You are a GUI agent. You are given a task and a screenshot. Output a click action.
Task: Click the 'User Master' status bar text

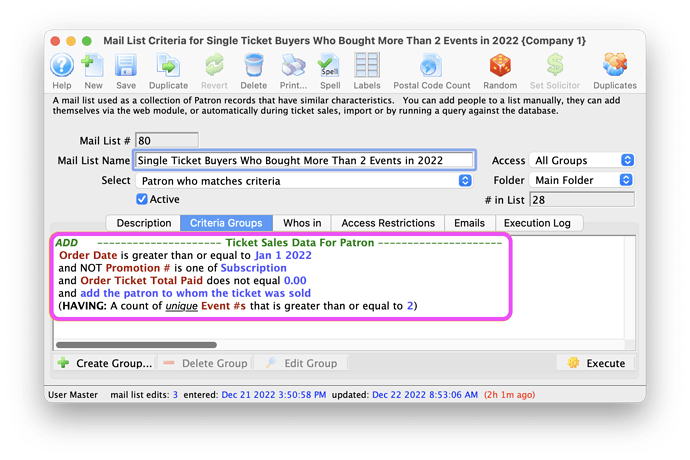click(73, 395)
